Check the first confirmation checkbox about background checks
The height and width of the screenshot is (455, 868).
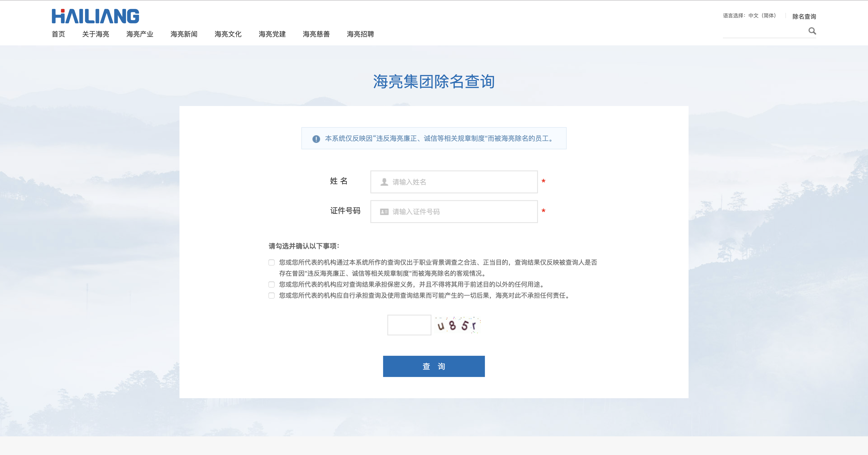click(272, 262)
